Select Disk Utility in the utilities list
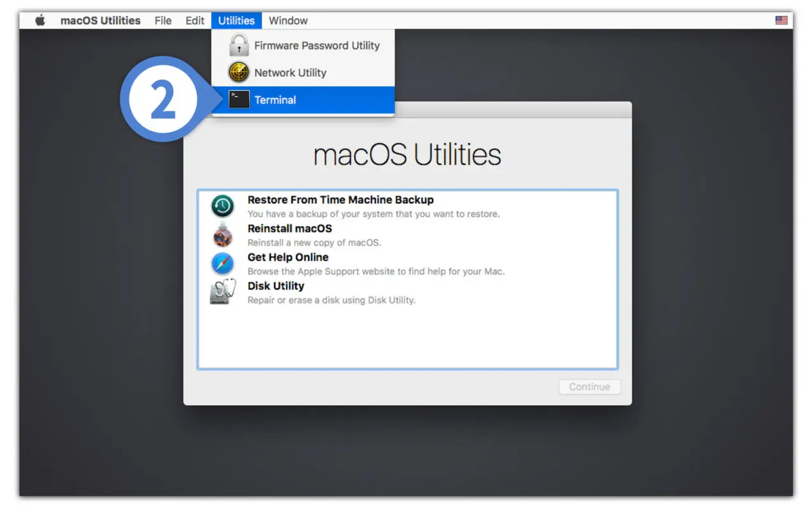 (x=276, y=286)
